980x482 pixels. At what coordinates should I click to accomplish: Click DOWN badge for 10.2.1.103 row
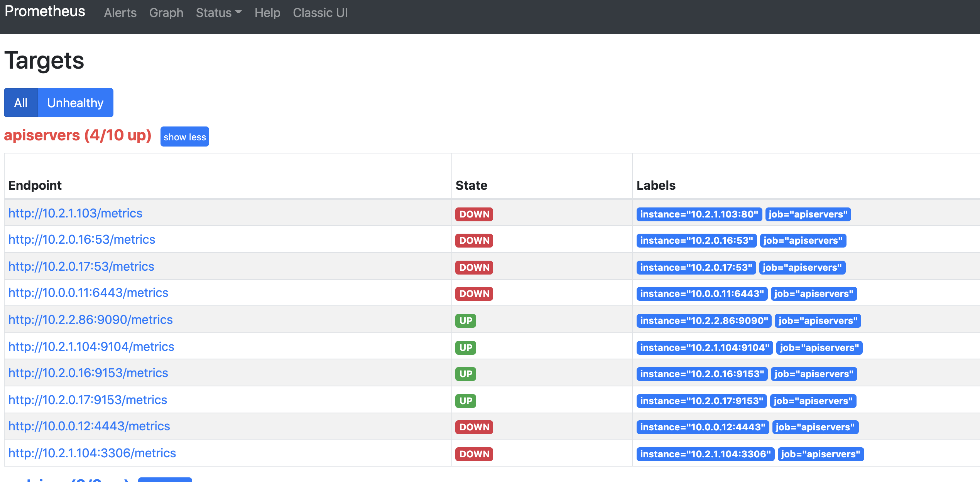click(x=474, y=214)
